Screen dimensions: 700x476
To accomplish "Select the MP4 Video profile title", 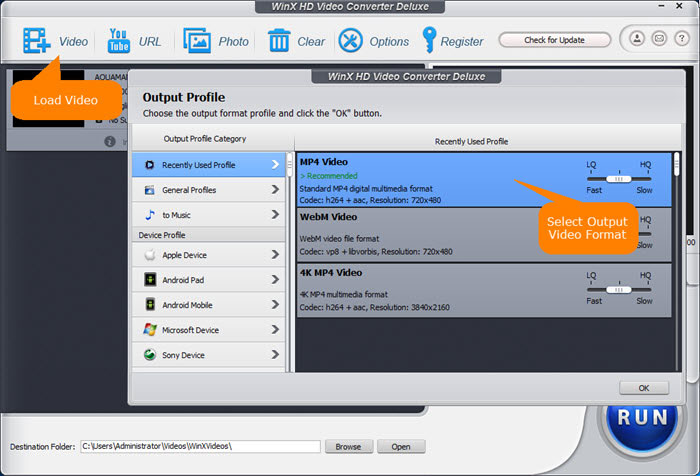I will click(324, 162).
